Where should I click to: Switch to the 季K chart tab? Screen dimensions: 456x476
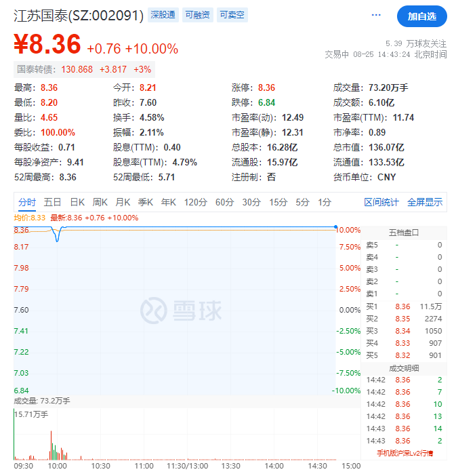[145, 202]
